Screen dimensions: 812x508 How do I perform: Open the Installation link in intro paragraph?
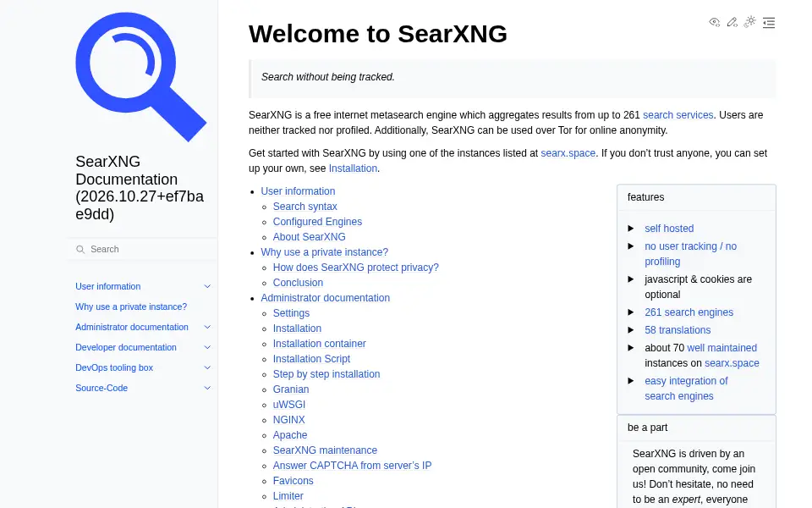point(353,168)
